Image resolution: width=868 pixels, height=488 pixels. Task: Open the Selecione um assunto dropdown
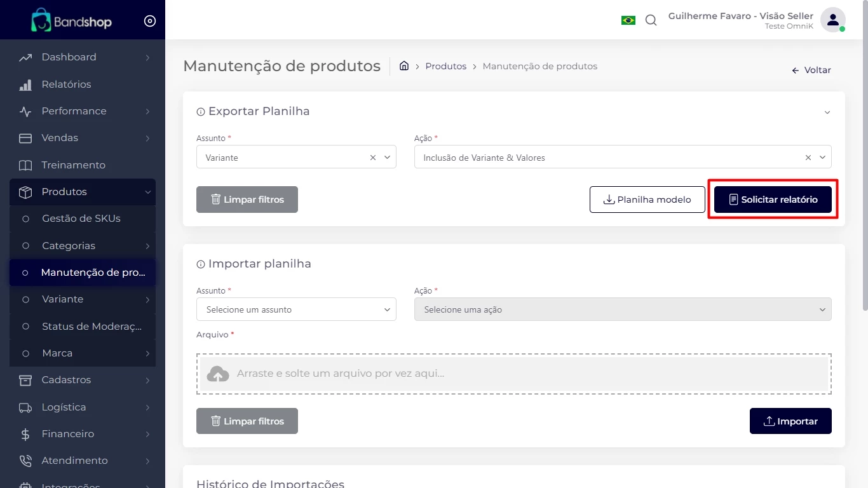click(296, 309)
